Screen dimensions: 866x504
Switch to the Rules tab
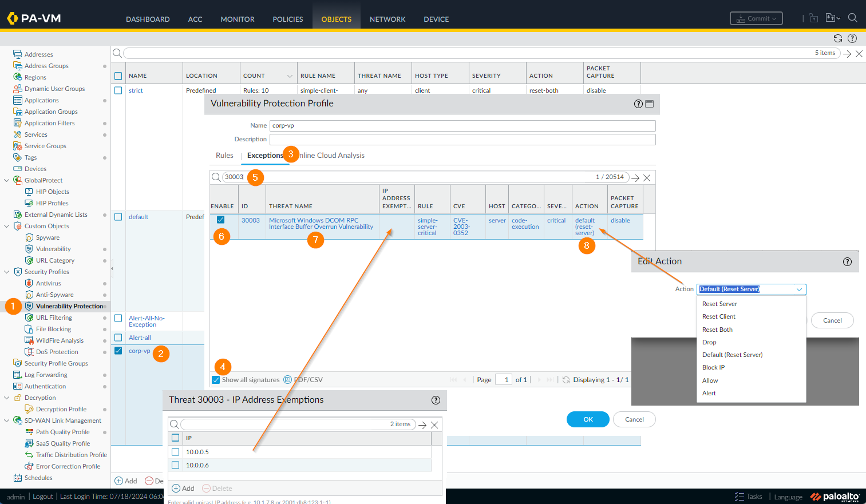coord(224,156)
